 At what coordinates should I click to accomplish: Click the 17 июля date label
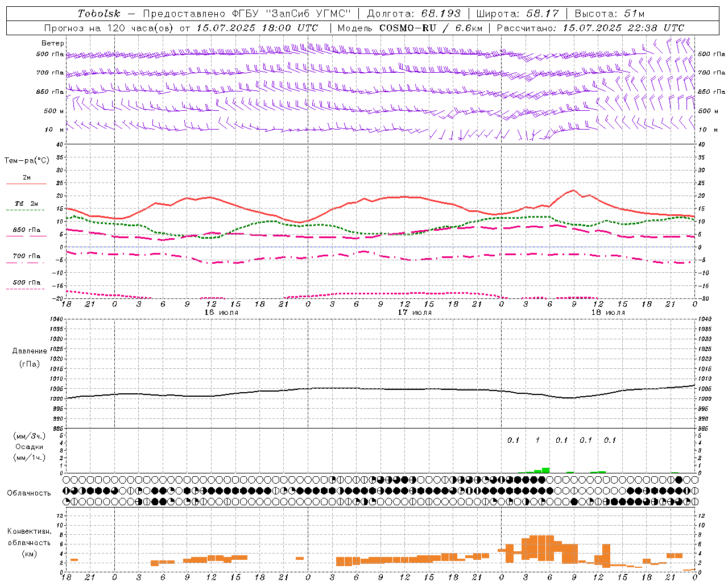pyautogui.click(x=415, y=313)
